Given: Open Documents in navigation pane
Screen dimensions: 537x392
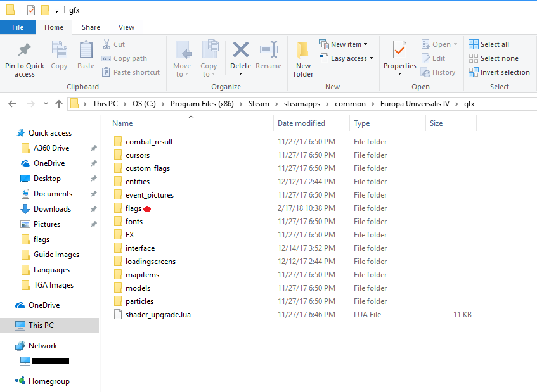Looking at the screenshot, I should coord(53,194).
